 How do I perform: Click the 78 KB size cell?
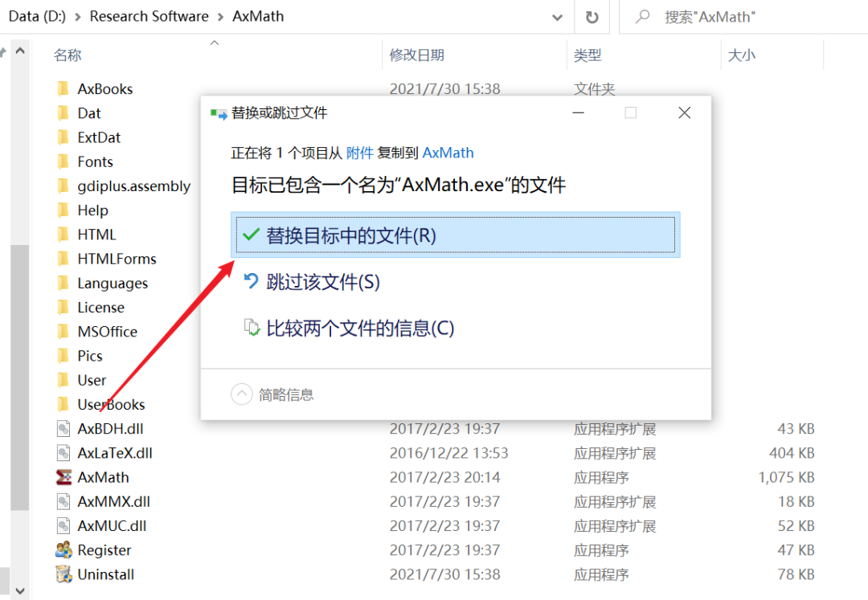pos(796,574)
